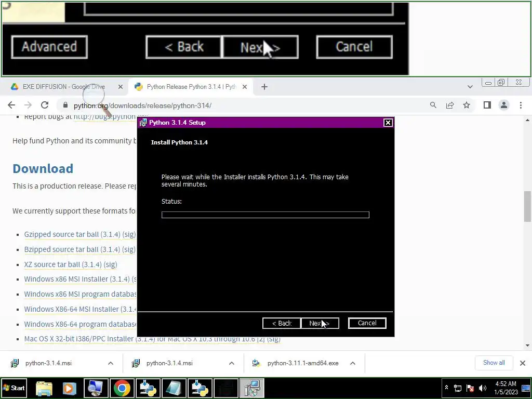The image size is (532, 399).
Task: Click the Next button in Setup dialog
Action: pos(320,323)
